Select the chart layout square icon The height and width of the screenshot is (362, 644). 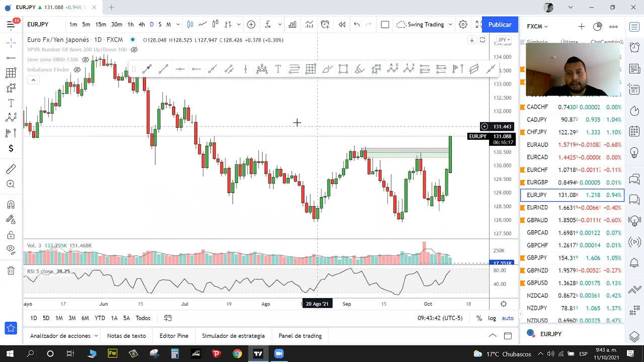tap(385, 25)
